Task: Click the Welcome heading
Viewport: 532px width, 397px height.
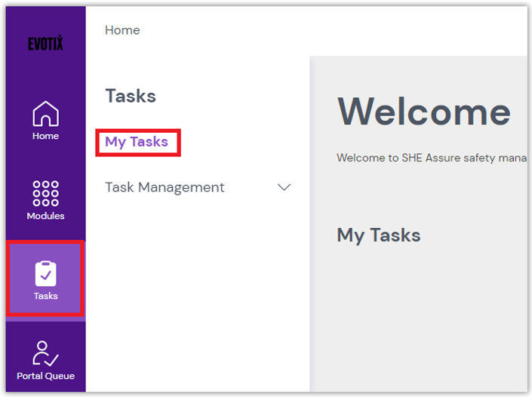Action: [423, 112]
